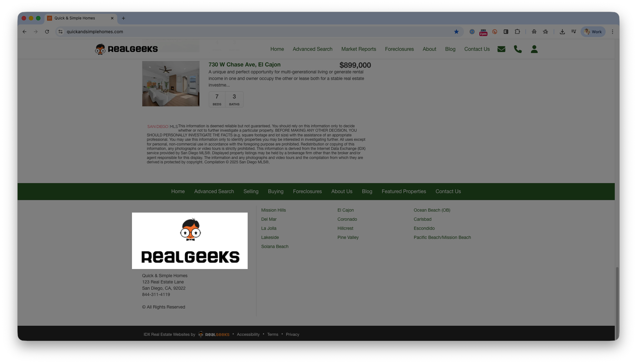637x364 pixels.
Task: Click the bookmark star in address bar
Action: pyautogui.click(x=456, y=32)
